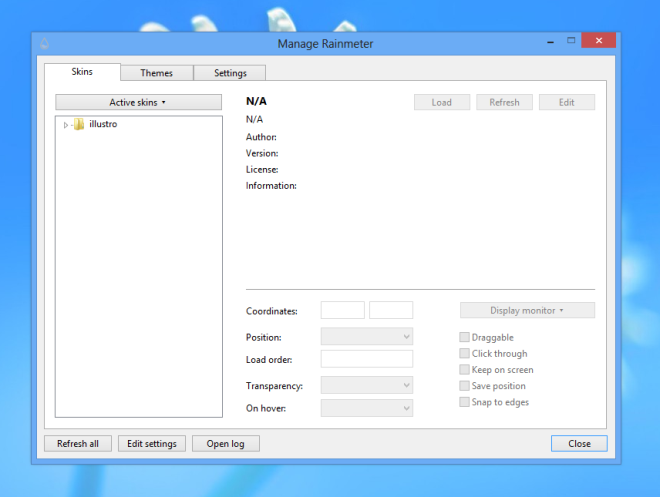
Task: Click the Information: label
Action: click(271, 186)
